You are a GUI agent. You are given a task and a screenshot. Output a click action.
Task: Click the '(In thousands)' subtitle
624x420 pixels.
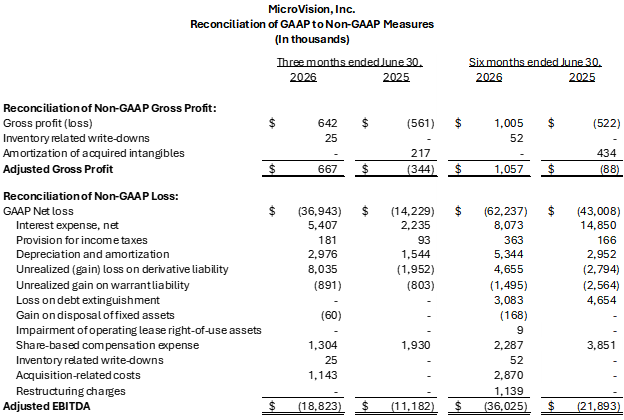point(312,39)
